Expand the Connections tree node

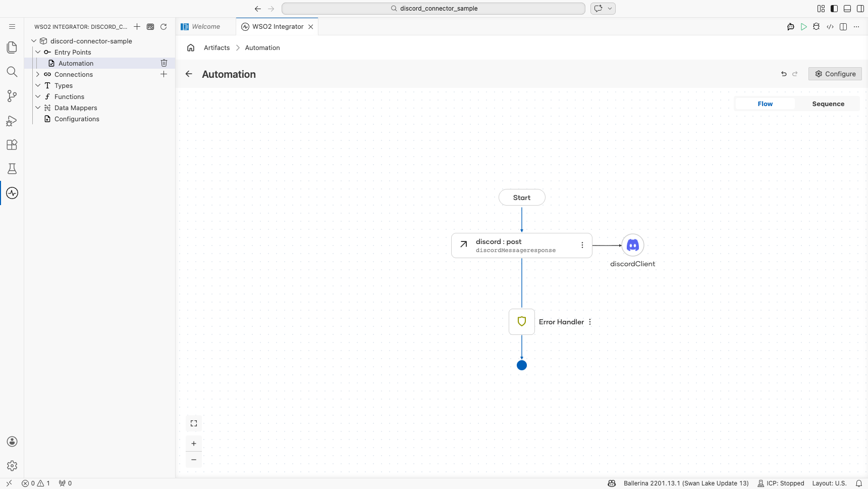click(38, 74)
